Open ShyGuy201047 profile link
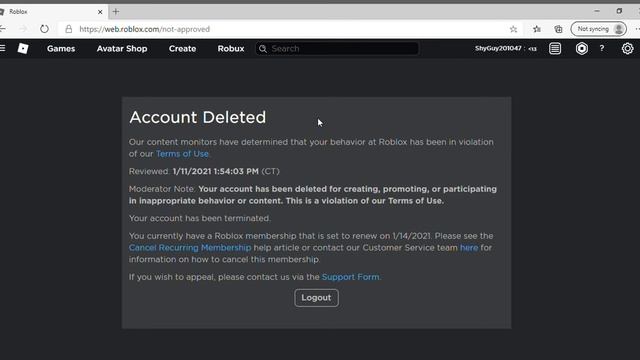Screen dimensions: 640x360 pyautogui.click(x=498, y=49)
